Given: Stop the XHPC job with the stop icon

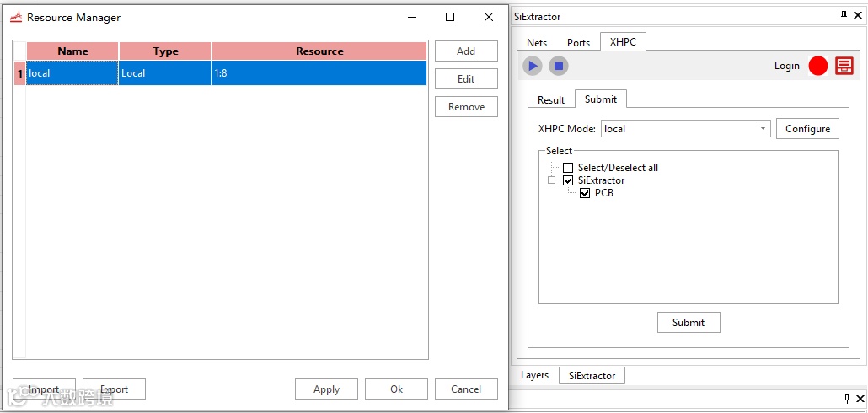Looking at the screenshot, I should pos(559,67).
